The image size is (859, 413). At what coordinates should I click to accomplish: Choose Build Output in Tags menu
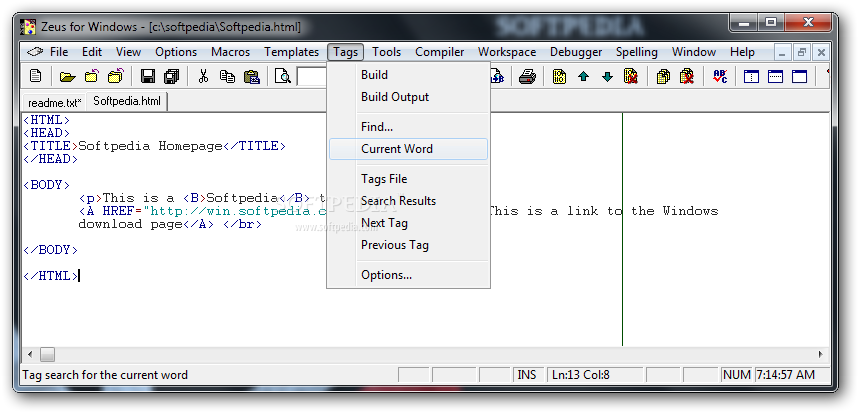pyautogui.click(x=408, y=97)
